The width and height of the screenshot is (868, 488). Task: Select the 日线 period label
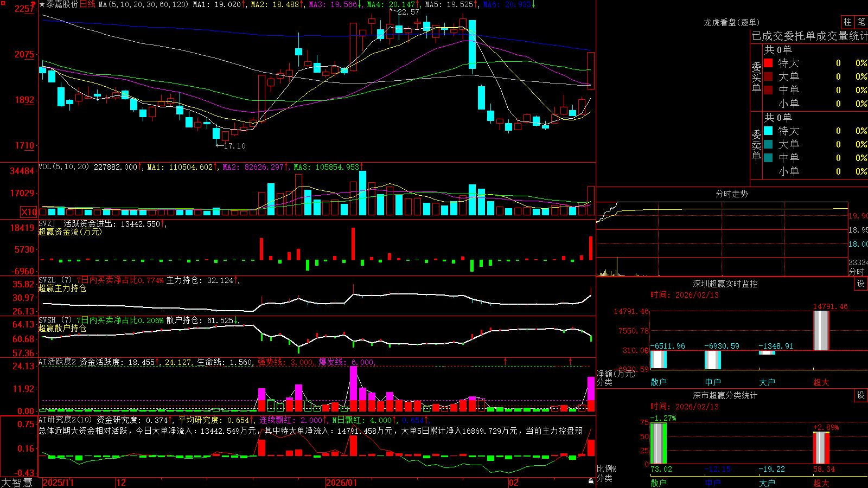click(x=87, y=4)
